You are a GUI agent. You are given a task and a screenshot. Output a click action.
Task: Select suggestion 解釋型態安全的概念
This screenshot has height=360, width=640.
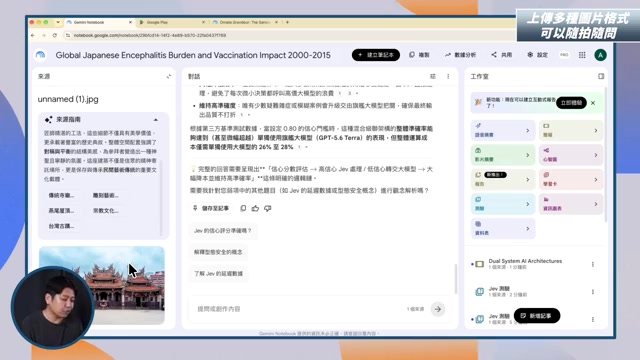coord(218,252)
